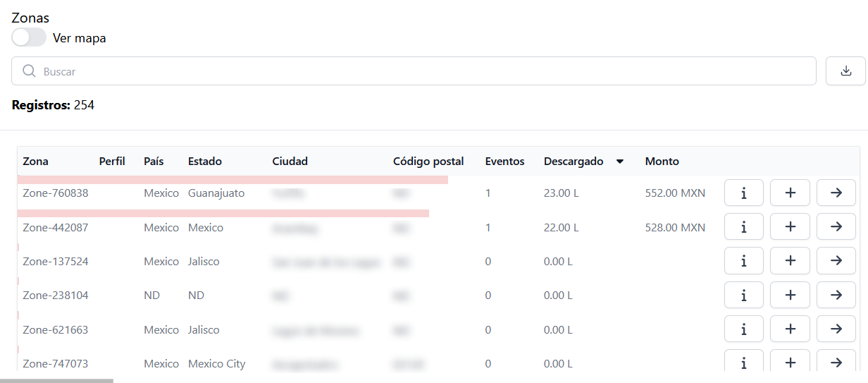Toggle sort arrow next to Descargado
The image size is (868, 383).
[620, 162]
